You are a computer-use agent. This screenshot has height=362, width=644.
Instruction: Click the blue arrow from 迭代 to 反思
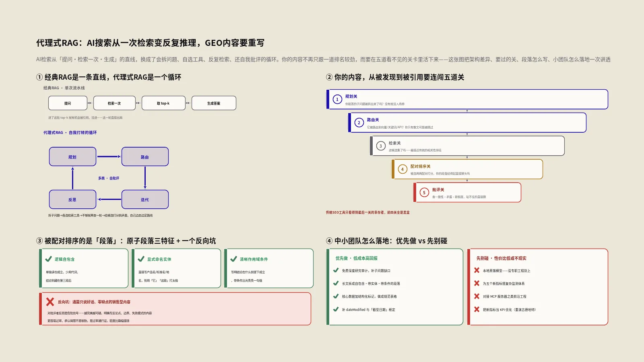point(109,199)
